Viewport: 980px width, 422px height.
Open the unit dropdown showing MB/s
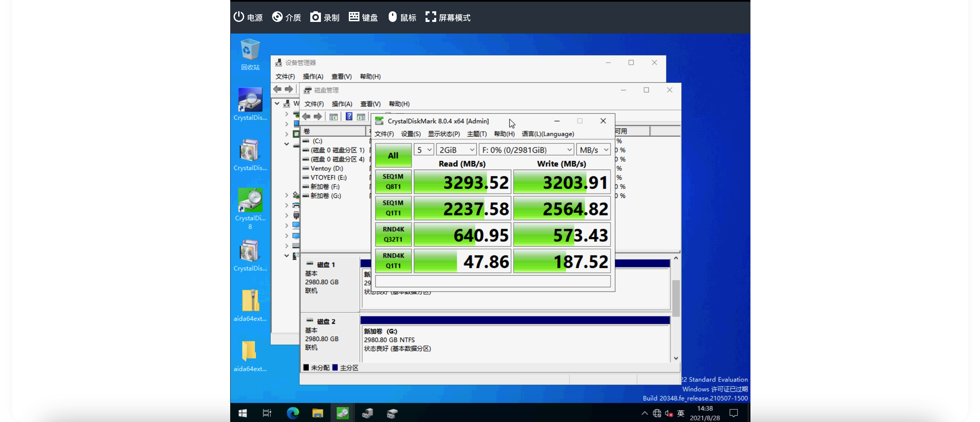coord(593,150)
